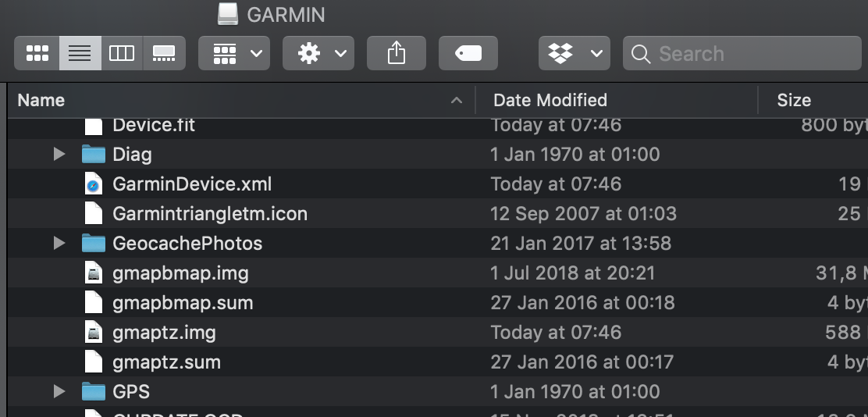Select the GeocachePhotos folder icon
Image resolution: width=868 pixels, height=417 pixels.
[x=94, y=243]
